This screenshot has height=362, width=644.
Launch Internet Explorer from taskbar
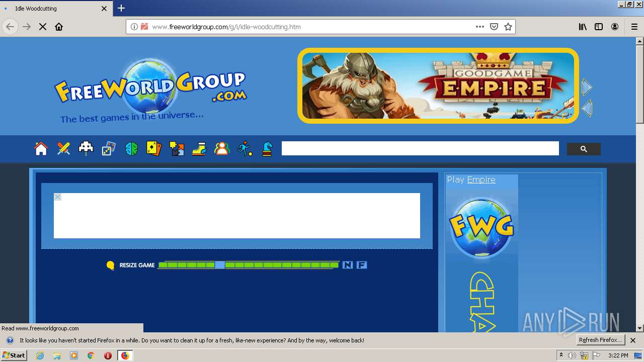pos(40,355)
